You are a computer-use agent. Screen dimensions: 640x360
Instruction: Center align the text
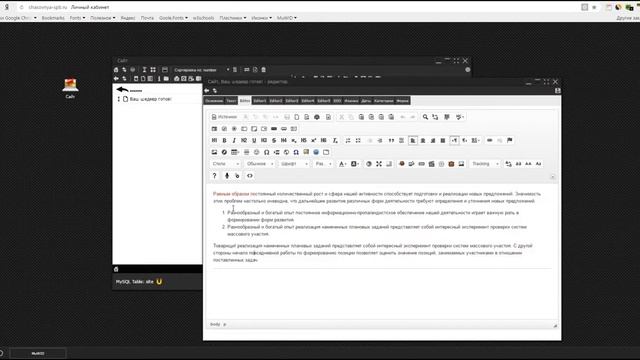point(423,140)
